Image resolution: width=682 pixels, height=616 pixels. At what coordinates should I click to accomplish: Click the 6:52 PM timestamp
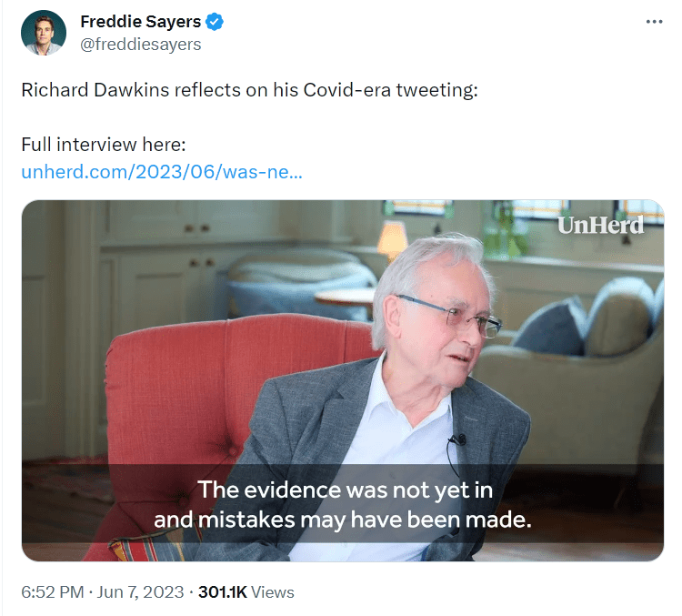click(53, 591)
